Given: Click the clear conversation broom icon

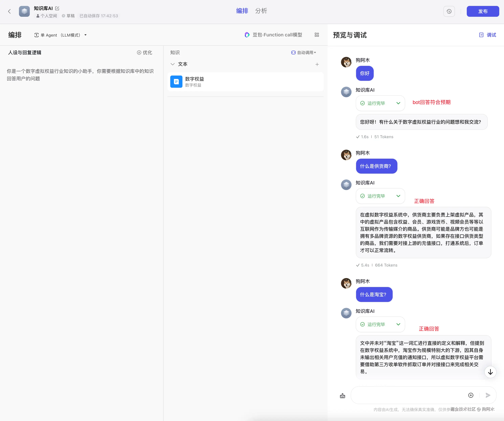Looking at the screenshot, I should (342, 396).
